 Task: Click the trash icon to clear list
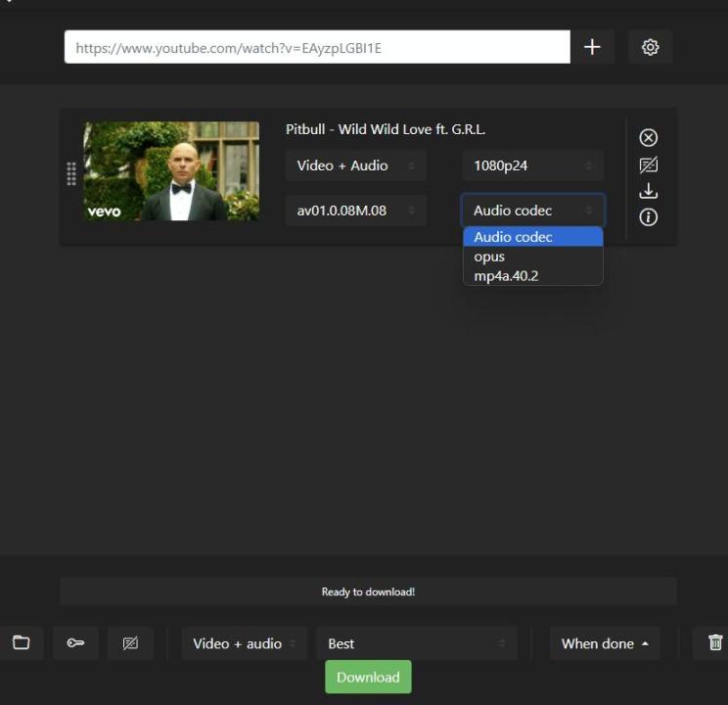(715, 643)
